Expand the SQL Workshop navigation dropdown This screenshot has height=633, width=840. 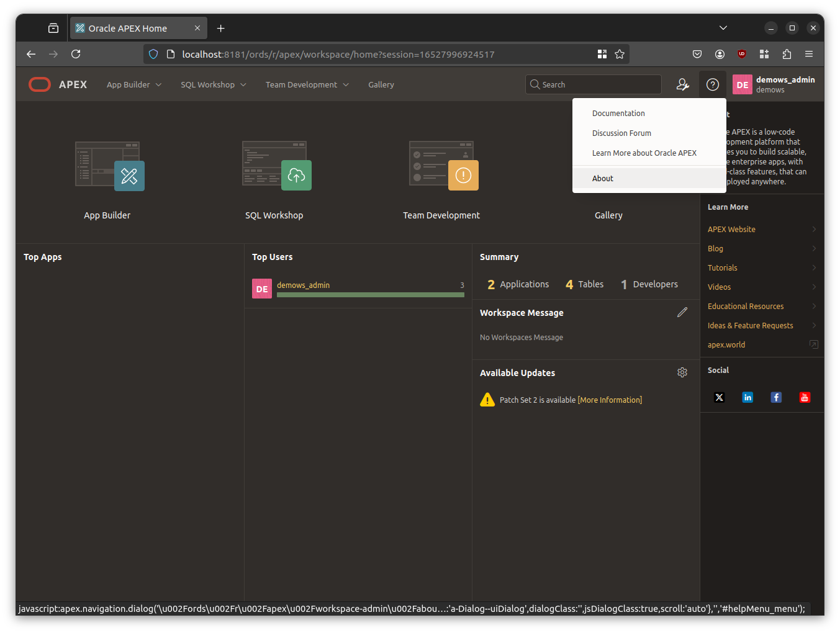tap(213, 84)
